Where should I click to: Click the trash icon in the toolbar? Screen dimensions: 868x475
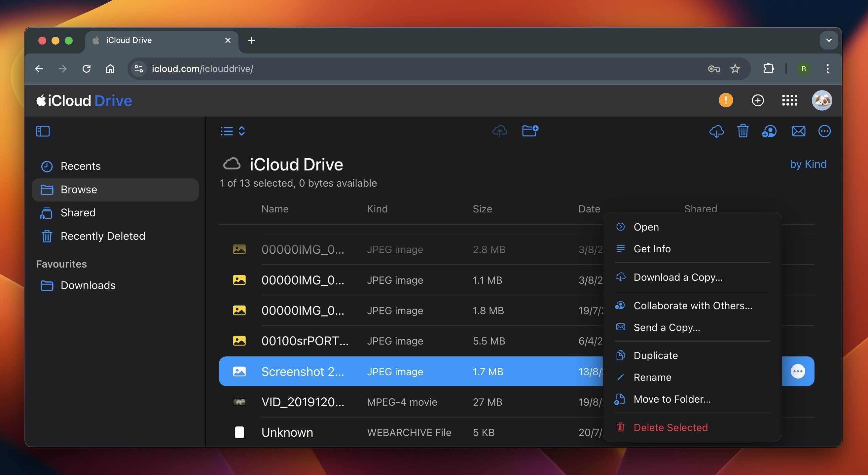pos(742,131)
